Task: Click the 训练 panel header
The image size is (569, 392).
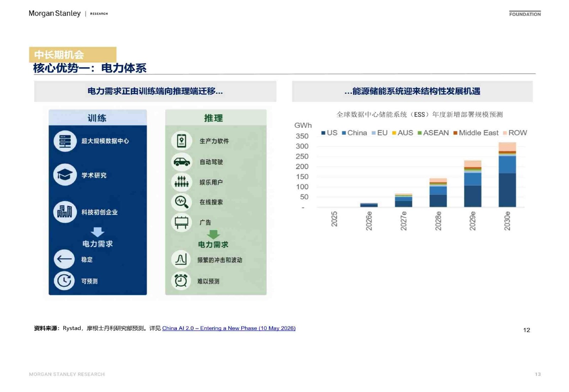Action: click(x=98, y=118)
